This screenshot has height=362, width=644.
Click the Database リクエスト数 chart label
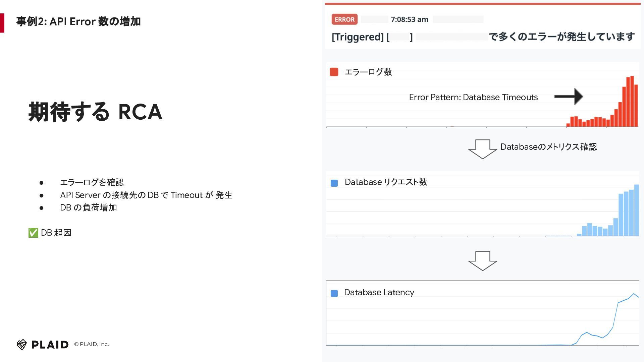(386, 182)
